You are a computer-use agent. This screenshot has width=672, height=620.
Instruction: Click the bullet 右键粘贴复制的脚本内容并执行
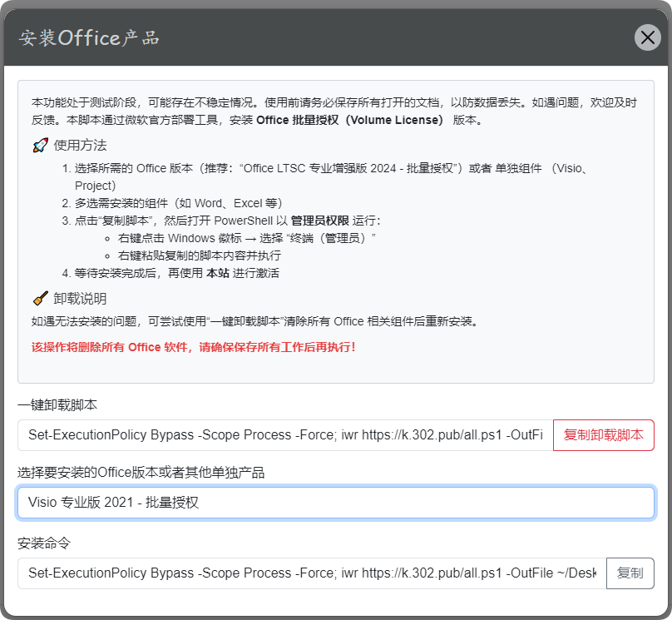tap(200, 255)
